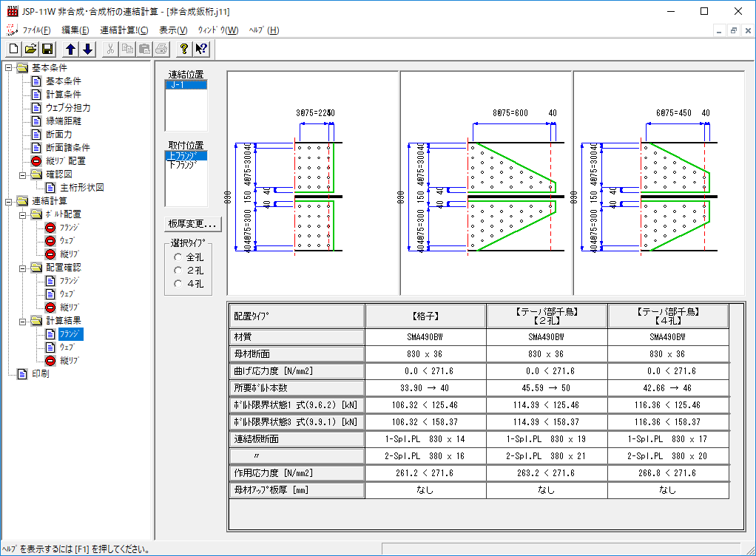756x556 pixels.
Task: Select the 4孔 radio button
Action: point(177,284)
